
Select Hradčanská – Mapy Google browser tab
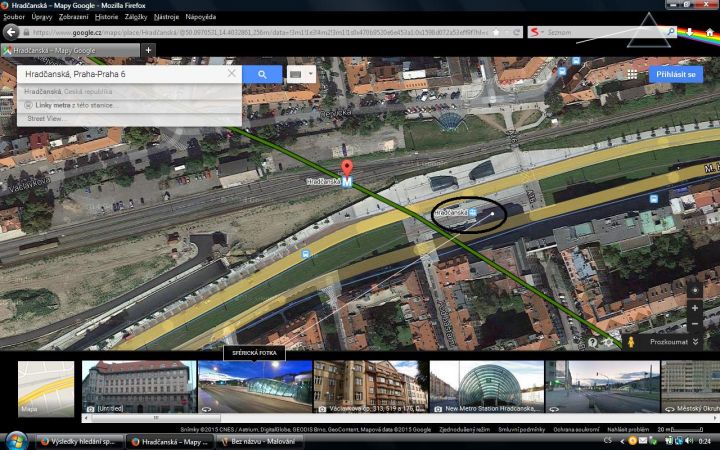pos(70,51)
